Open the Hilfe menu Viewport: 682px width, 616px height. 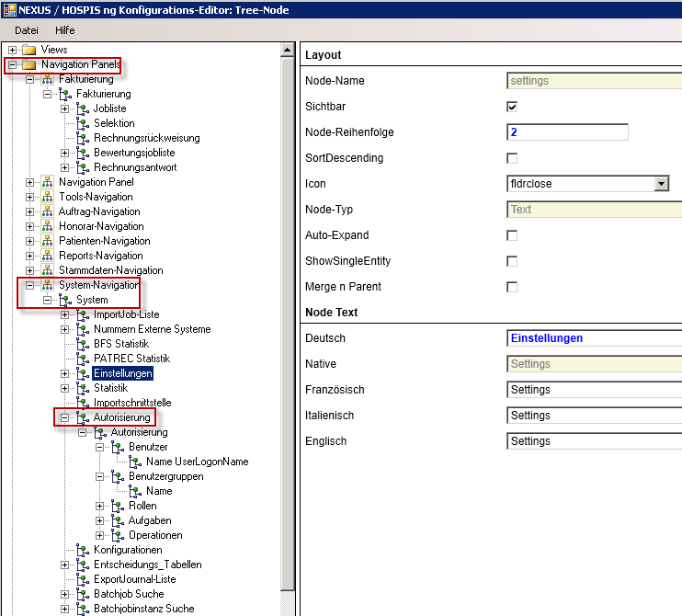(x=65, y=30)
